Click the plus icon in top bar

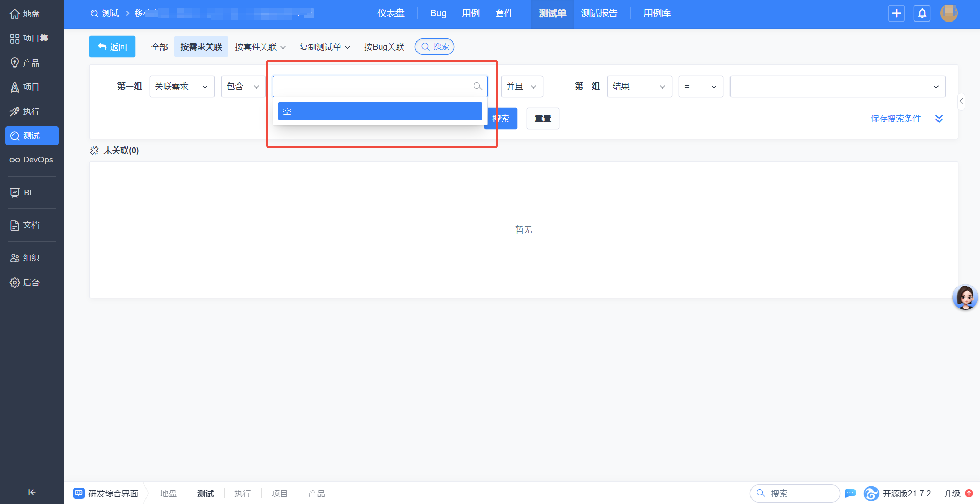pos(896,14)
